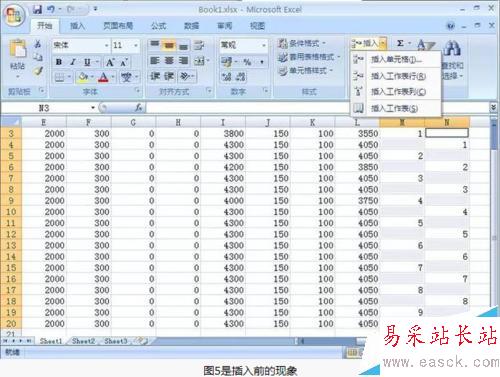Add a new worksheet tab icon
The image size is (500, 377).
[142, 340]
